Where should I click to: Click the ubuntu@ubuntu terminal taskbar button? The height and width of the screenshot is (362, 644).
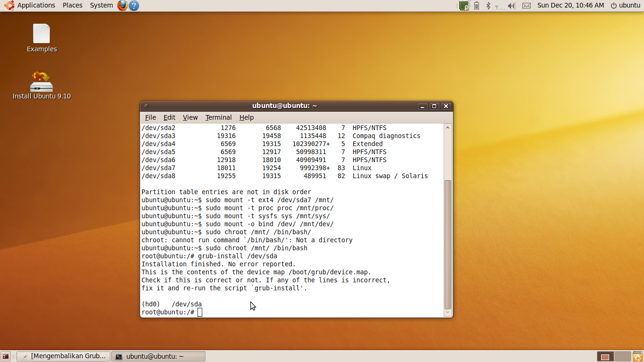point(158,356)
